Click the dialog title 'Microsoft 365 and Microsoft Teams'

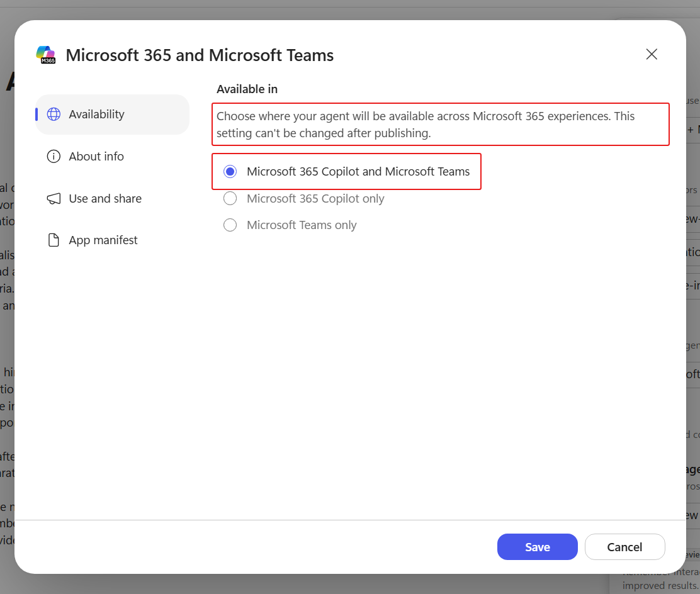pyautogui.click(x=200, y=55)
